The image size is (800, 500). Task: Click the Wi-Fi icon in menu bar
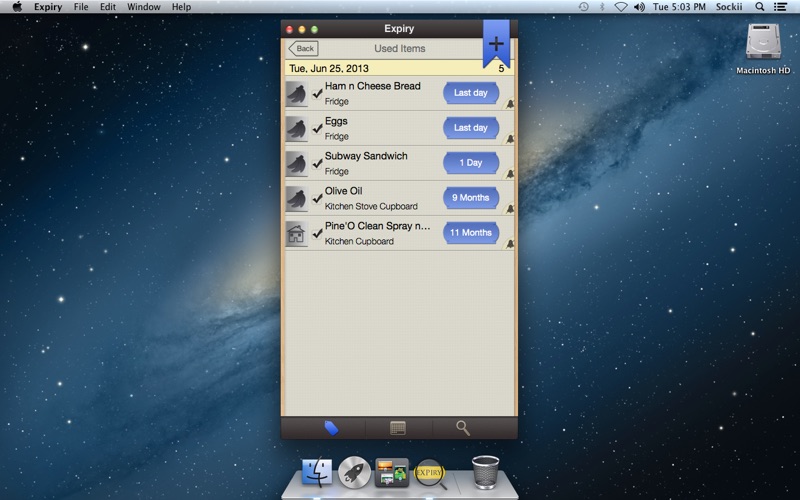[620, 7]
